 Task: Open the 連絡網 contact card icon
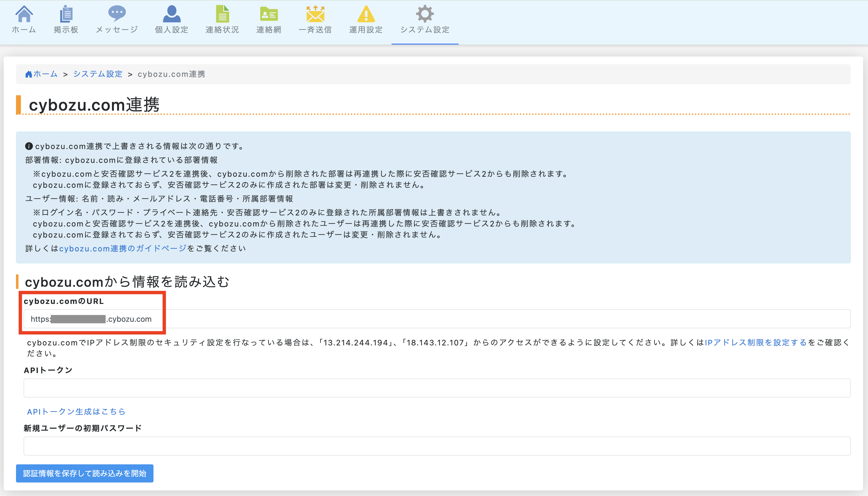pyautogui.click(x=269, y=14)
